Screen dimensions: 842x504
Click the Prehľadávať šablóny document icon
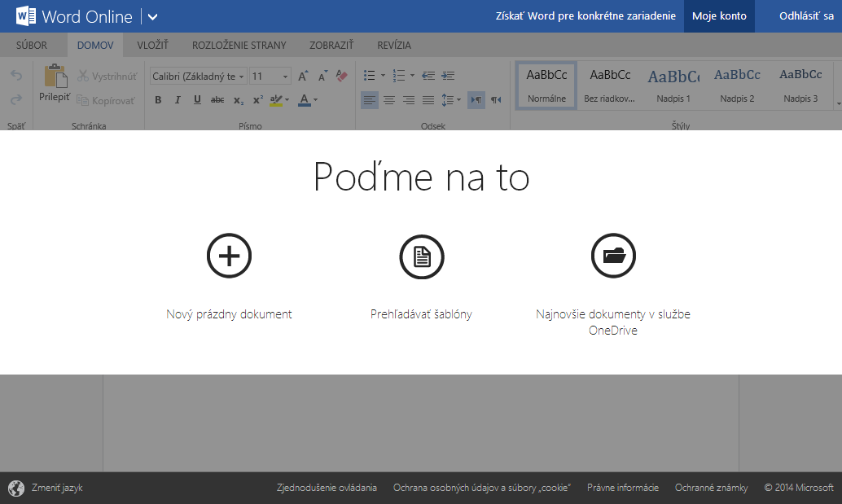[x=421, y=256]
